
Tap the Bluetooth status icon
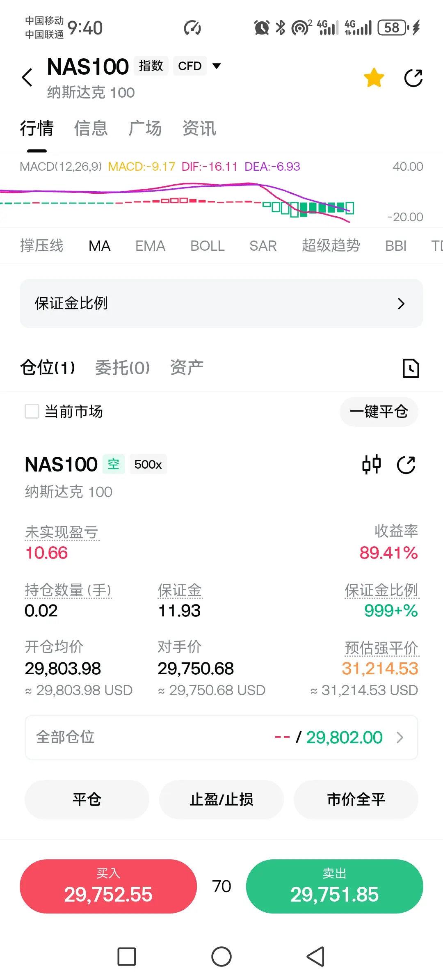point(281,27)
